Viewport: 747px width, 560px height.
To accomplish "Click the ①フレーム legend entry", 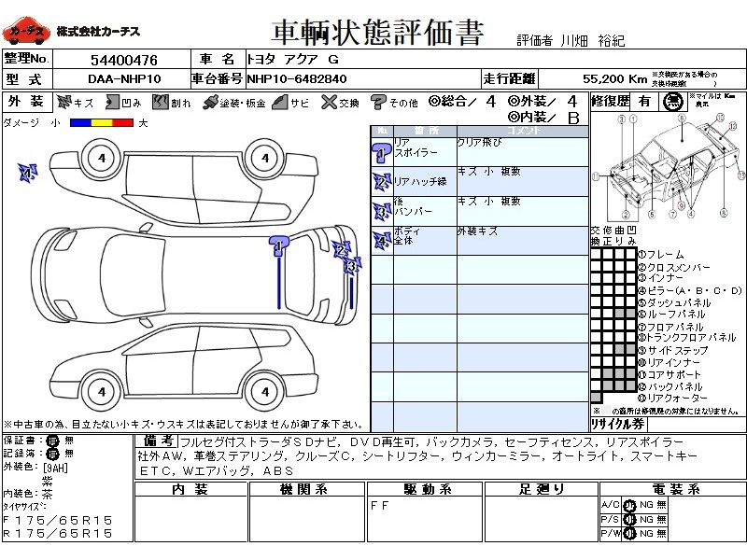I will click(661, 255).
